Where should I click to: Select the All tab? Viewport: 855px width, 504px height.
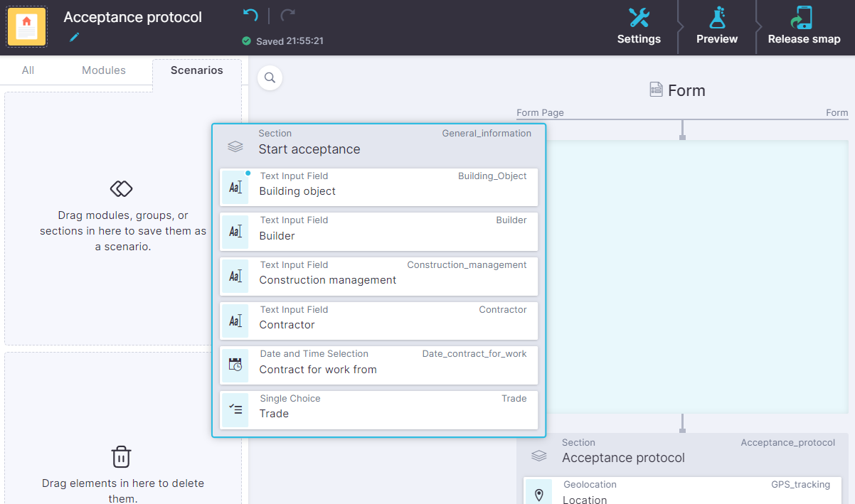[29, 70]
